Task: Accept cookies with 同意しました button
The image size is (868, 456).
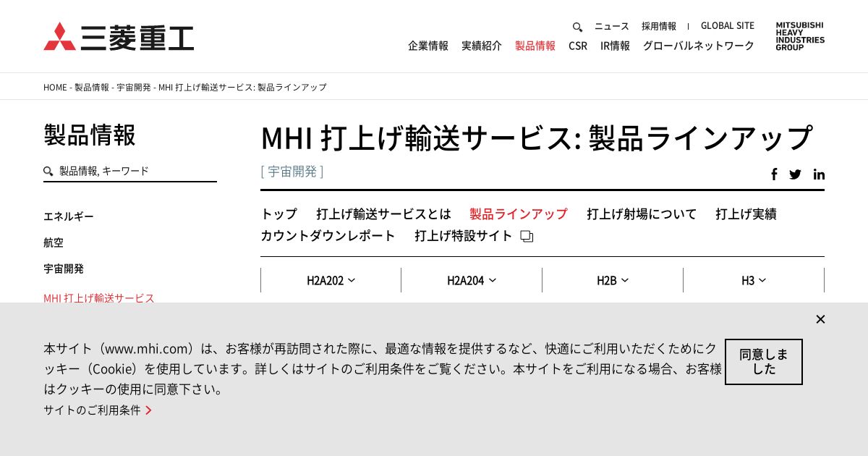Action: [764, 362]
